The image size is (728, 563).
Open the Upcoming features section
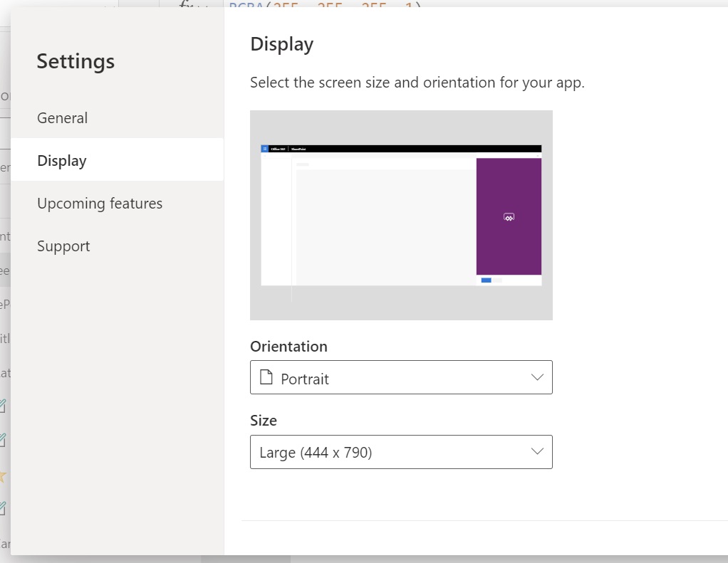pyautogui.click(x=99, y=203)
